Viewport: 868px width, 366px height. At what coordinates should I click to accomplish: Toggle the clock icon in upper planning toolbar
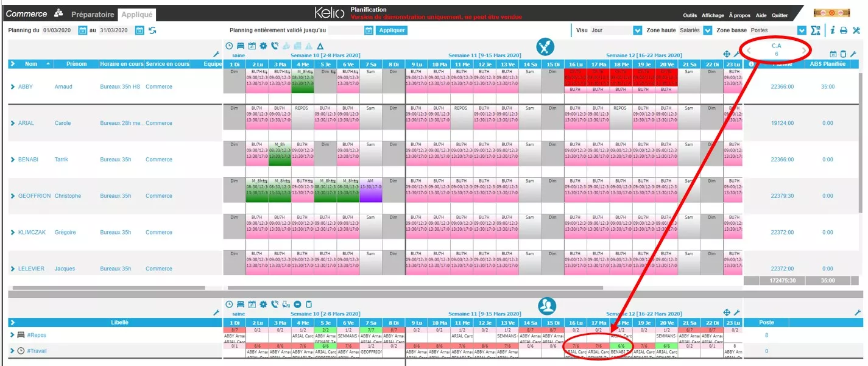(x=229, y=46)
